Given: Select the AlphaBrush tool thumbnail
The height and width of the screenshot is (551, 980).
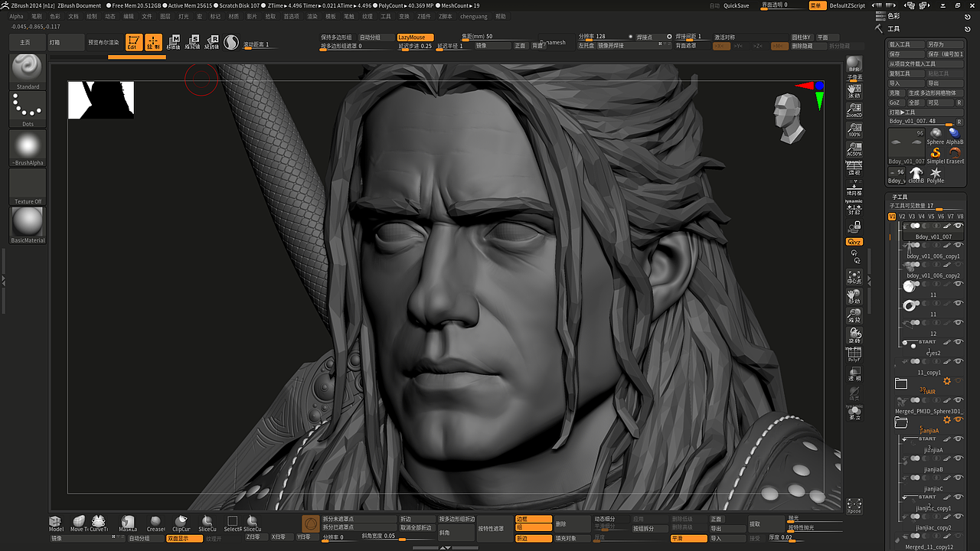Looking at the screenshot, I should click(x=955, y=136).
